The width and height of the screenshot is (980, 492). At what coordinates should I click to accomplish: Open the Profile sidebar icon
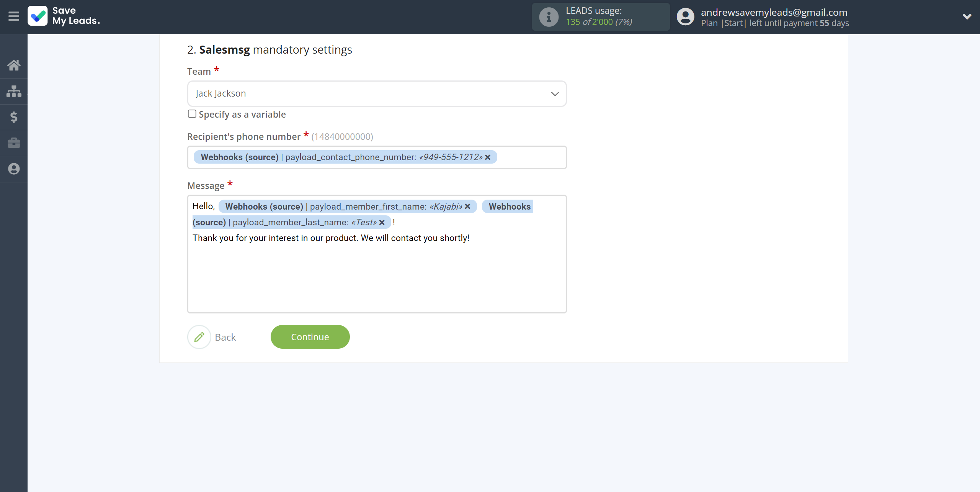[14, 169]
